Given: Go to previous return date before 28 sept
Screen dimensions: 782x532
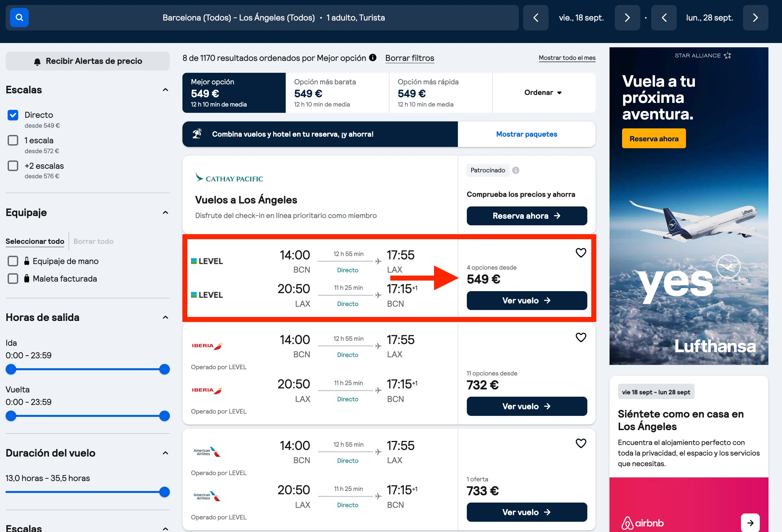Looking at the screenshot, I should click(x=663, y=18).
